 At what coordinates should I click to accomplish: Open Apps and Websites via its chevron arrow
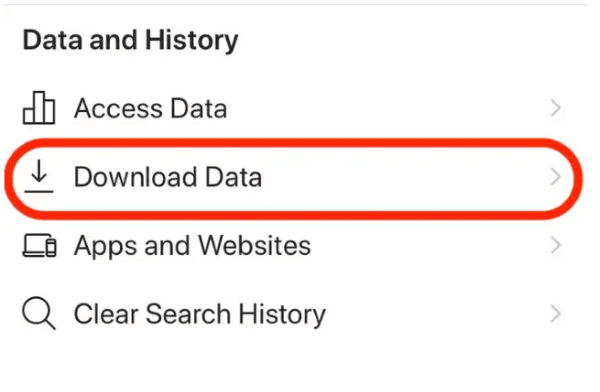(x=556, y=245)
